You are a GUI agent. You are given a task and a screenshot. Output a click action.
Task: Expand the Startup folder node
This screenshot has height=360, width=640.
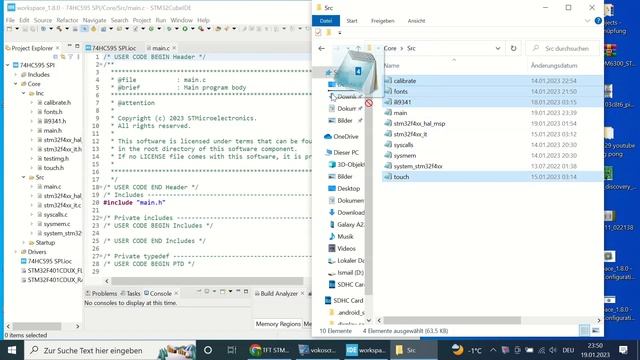click(x=23, y=243)
